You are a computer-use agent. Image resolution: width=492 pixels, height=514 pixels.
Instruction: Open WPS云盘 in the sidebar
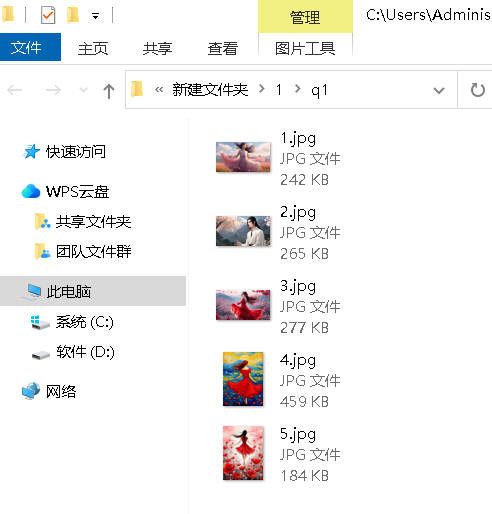(x=77, y=192)
